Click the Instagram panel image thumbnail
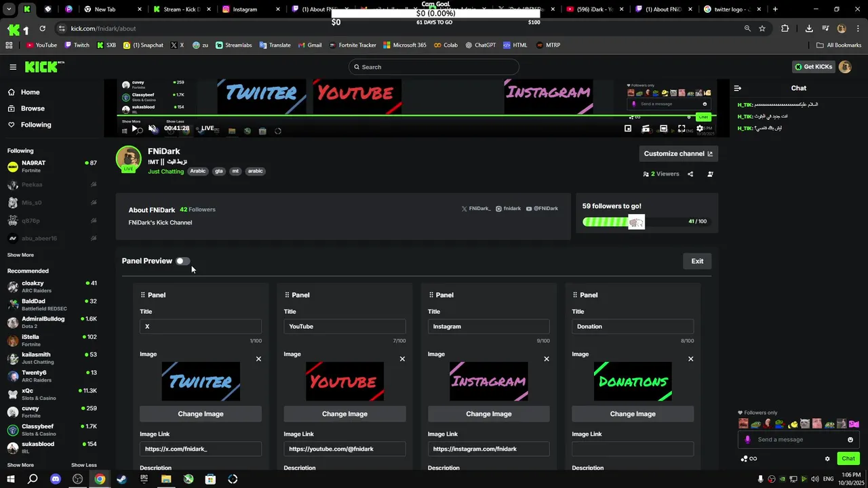Screen dimensions: 868x488 489,382
